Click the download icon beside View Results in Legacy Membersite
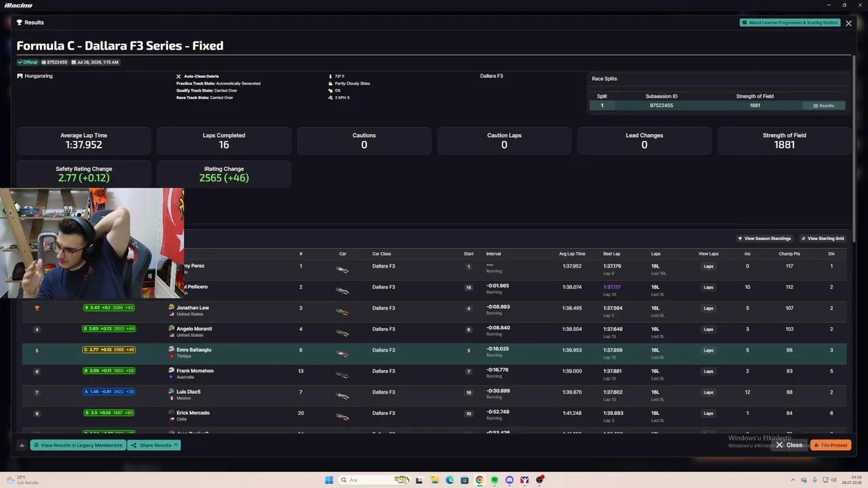The image size is (868, 488). click(22, 445)
